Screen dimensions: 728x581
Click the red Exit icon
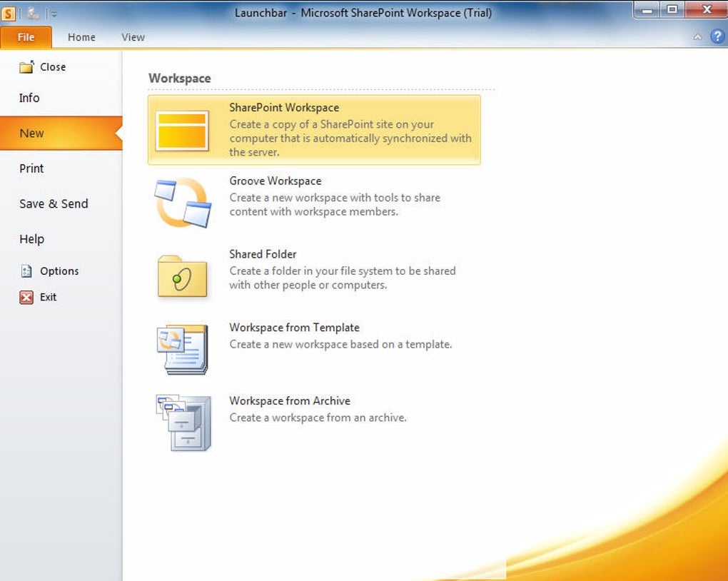point(26,297)
